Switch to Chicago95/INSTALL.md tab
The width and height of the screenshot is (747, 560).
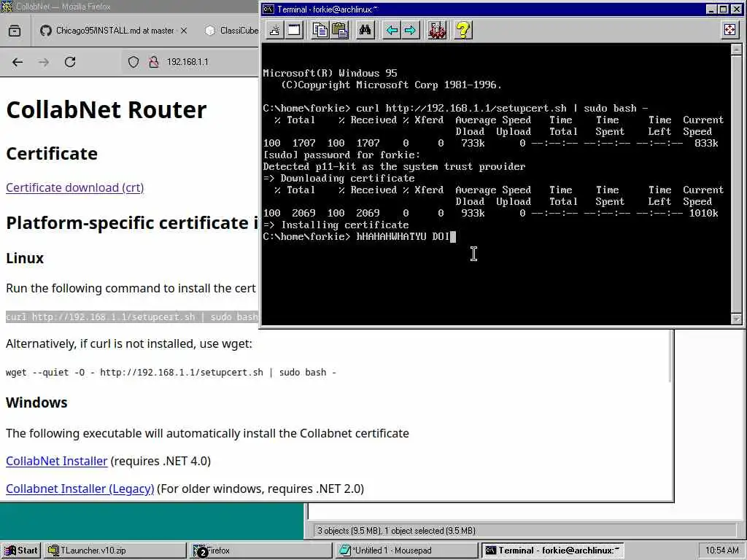[x=113, y=31]
